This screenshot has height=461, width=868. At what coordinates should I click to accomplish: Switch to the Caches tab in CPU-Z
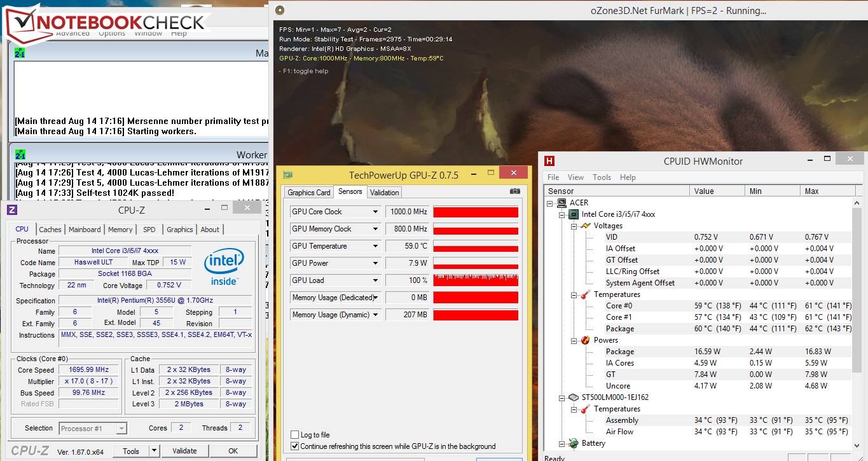tap(50, 230)
